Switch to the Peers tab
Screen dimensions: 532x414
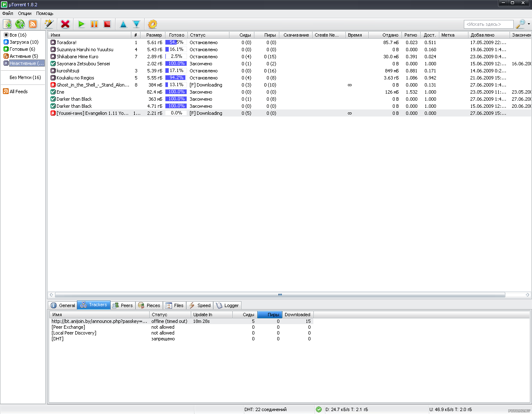(123, 305)
